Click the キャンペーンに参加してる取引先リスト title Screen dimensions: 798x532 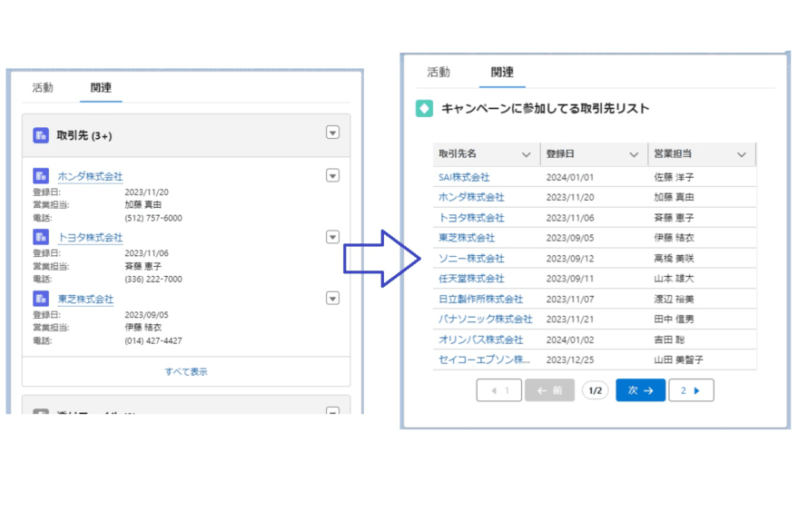[x=545, y=108]
